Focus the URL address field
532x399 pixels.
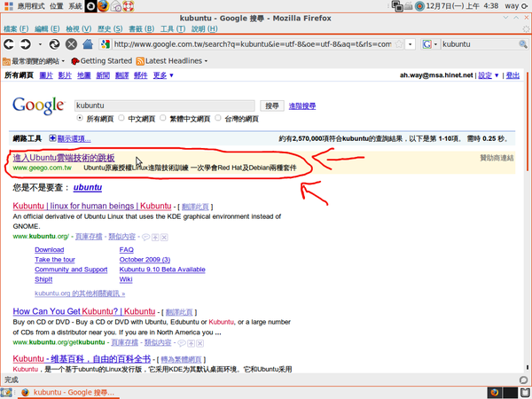tap(253, 44)
